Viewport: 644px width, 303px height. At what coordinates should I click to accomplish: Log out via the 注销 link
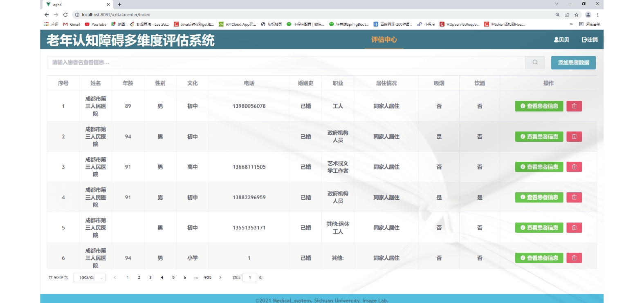[590, 40]
